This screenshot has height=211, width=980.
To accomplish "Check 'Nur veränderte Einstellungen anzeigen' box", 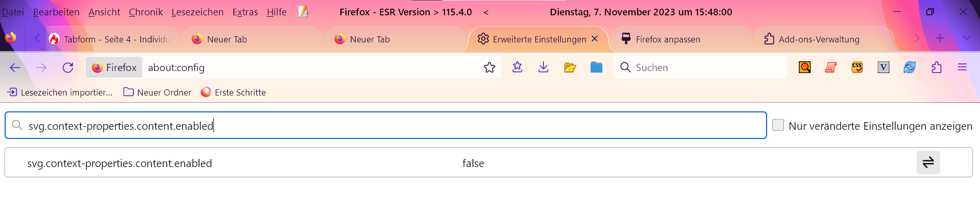I will tap(778, 125).
